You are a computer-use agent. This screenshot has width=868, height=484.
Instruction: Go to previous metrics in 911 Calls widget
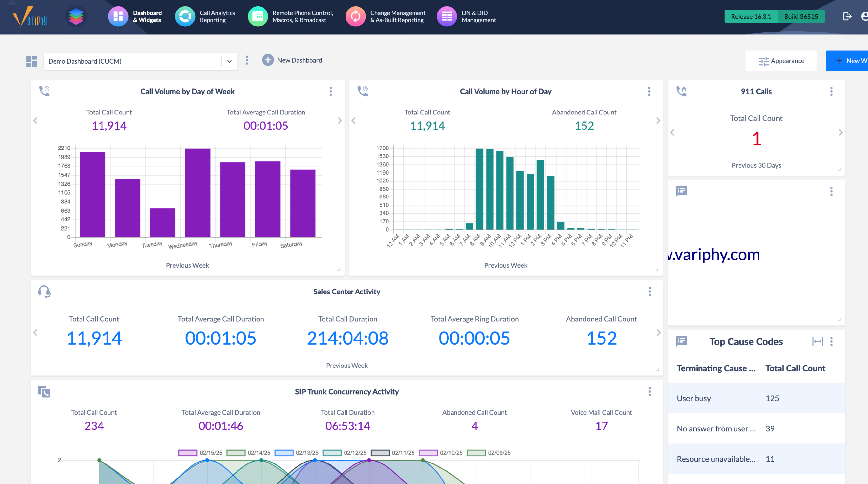pyautogui.click(x=672, y=132)
